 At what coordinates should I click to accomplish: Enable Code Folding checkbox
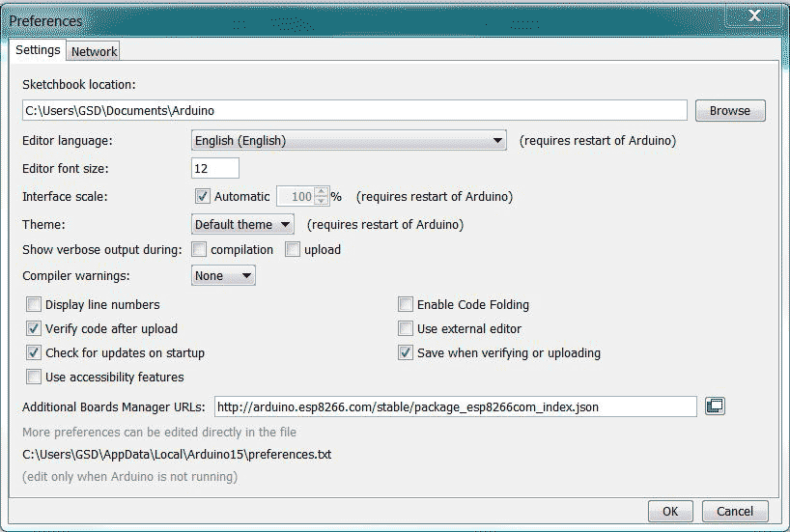(x=405, y=304)
